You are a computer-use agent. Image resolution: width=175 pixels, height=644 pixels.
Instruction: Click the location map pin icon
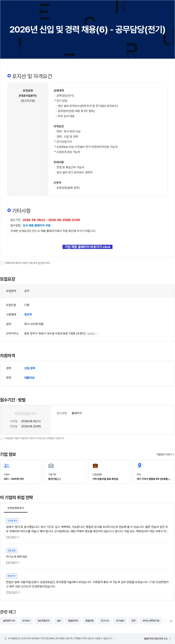(140, 466)
